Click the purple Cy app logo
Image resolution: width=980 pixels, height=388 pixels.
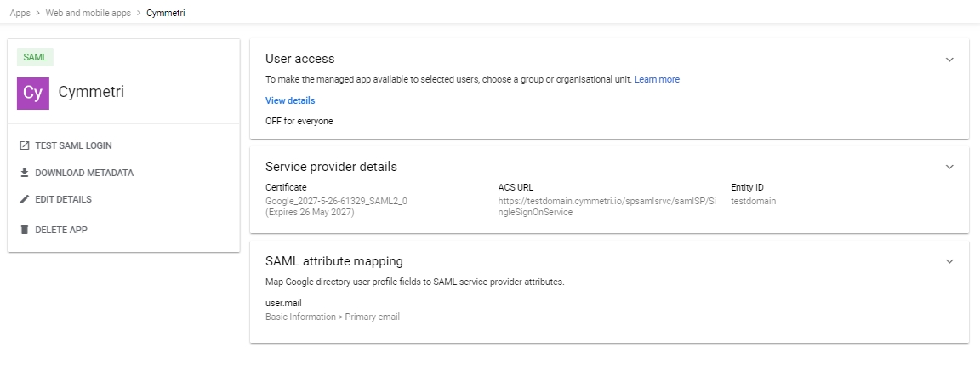[x=32, y=93]
